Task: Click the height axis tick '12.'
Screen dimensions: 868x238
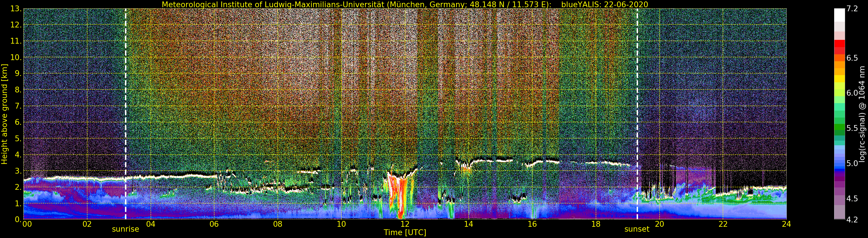Action: pyautogui.click(x=16, y=25)
